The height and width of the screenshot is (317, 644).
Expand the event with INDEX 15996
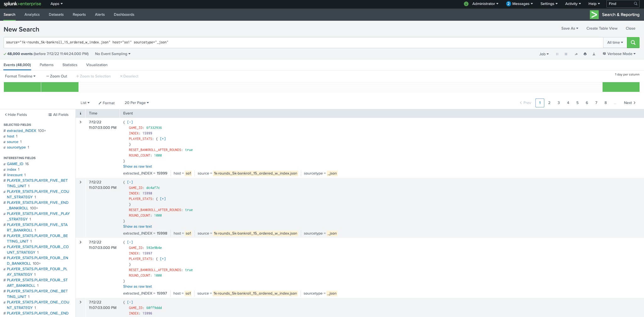(80, 302)
